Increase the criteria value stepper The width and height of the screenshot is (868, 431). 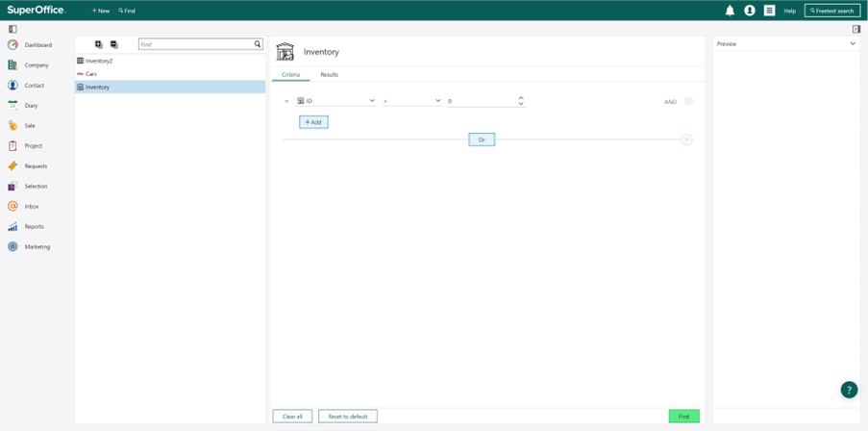pos(521,98)
